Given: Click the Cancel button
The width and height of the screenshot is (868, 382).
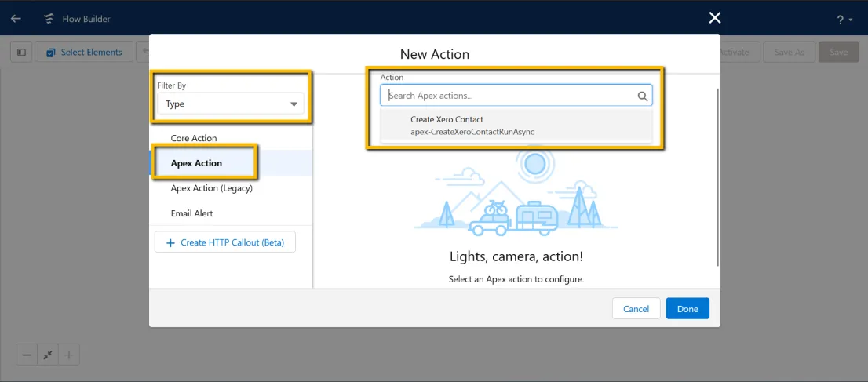Looking at the screenshot, I should click(636, 308).
